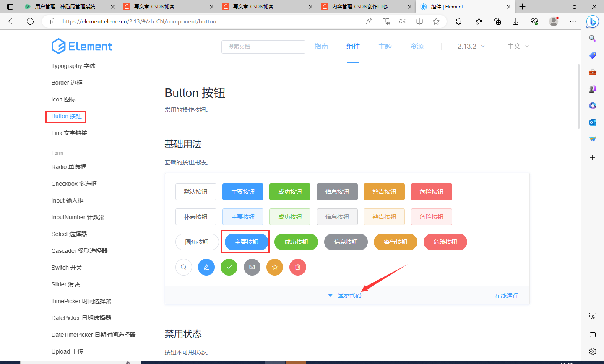Go back using the browser back arrow
Image resolution: width=604 pixels, height=364 pixels.
tap(12, 21)
